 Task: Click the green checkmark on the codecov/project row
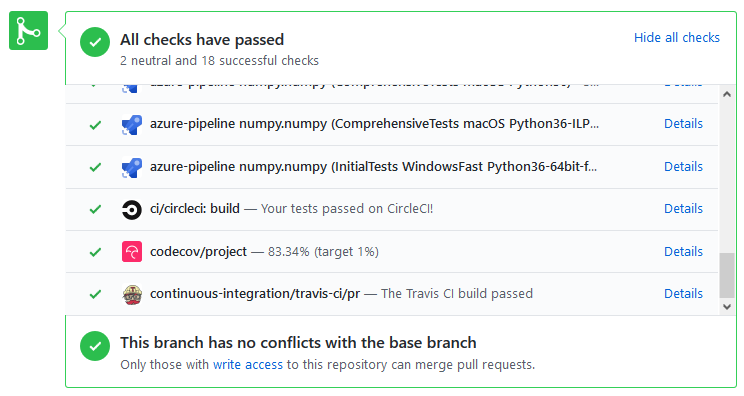pos(95,252)
